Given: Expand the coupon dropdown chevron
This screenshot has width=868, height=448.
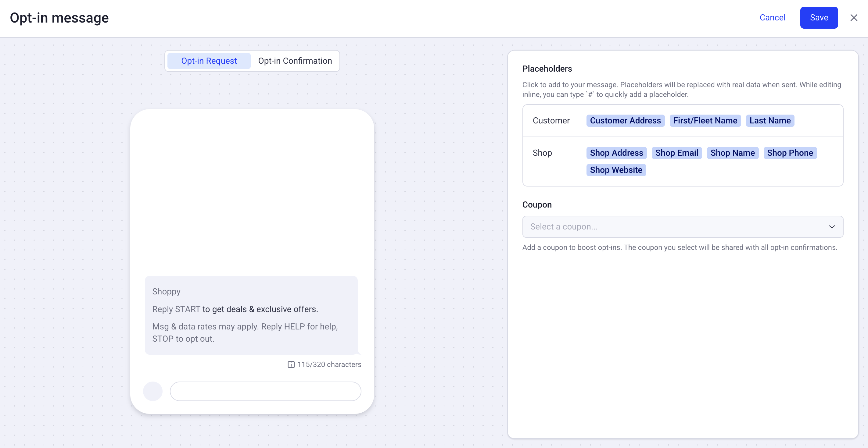Looking at the screenshot, I should pyautogui.click(x=832, y=227).
